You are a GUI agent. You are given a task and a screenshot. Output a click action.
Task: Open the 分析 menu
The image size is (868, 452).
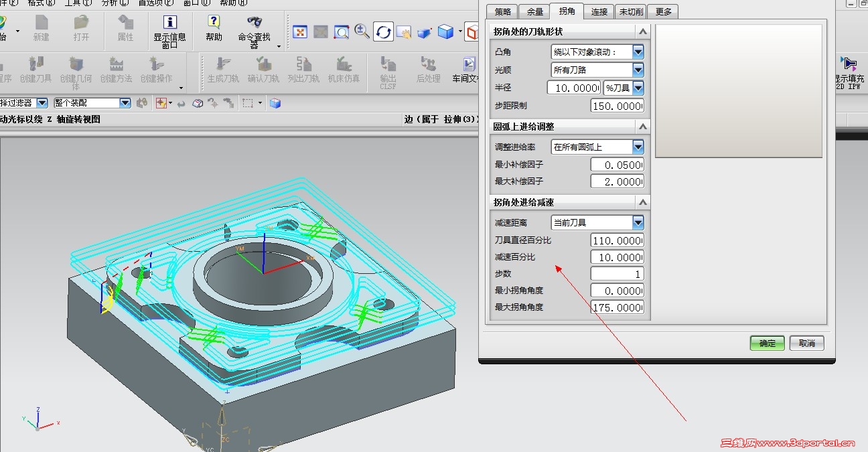[114, 3]
